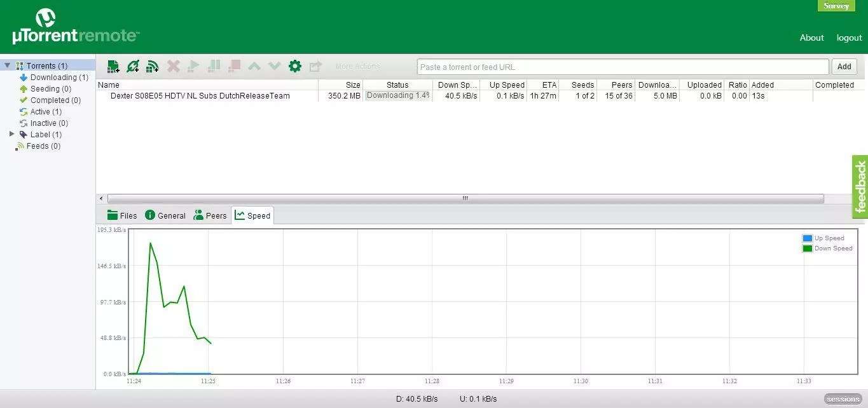Sort by the Added column header
Screen dimensions: 868x408
tap(781, 85)
